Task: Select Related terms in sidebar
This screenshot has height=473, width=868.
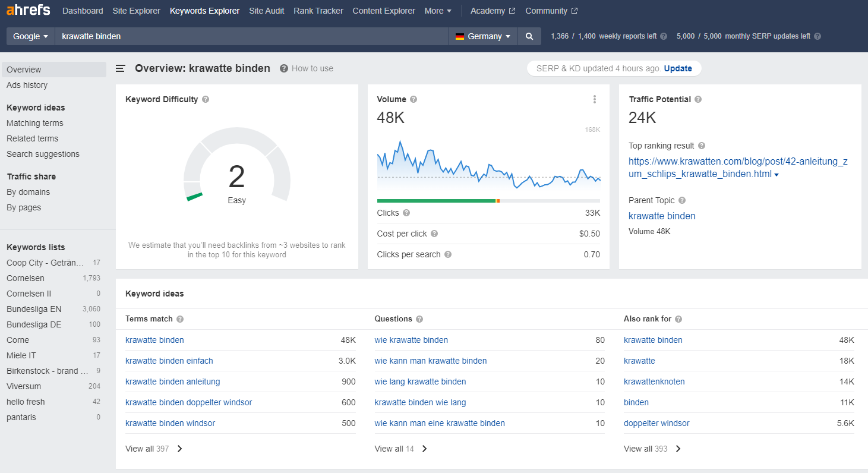Action: pos(33,138)
